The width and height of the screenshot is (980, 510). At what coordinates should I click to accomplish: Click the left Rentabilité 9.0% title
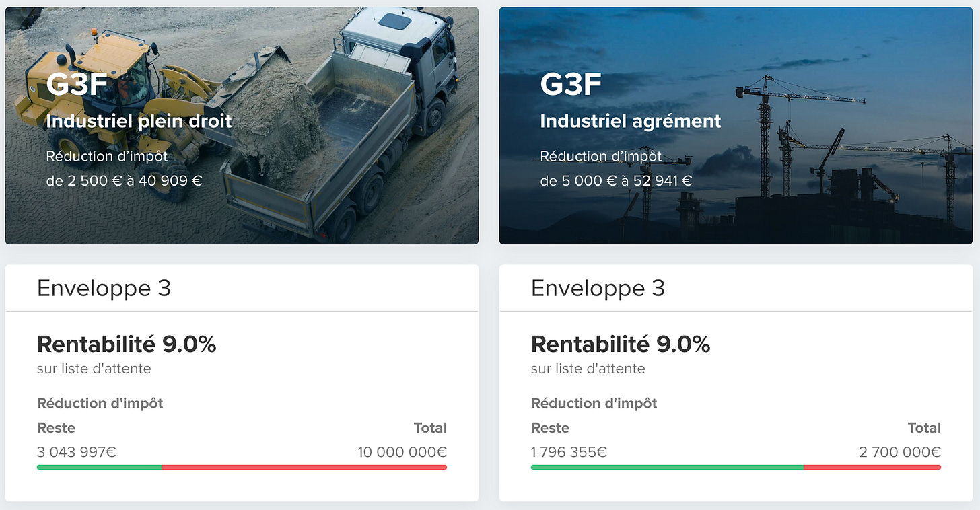click(x=127, y=344)
